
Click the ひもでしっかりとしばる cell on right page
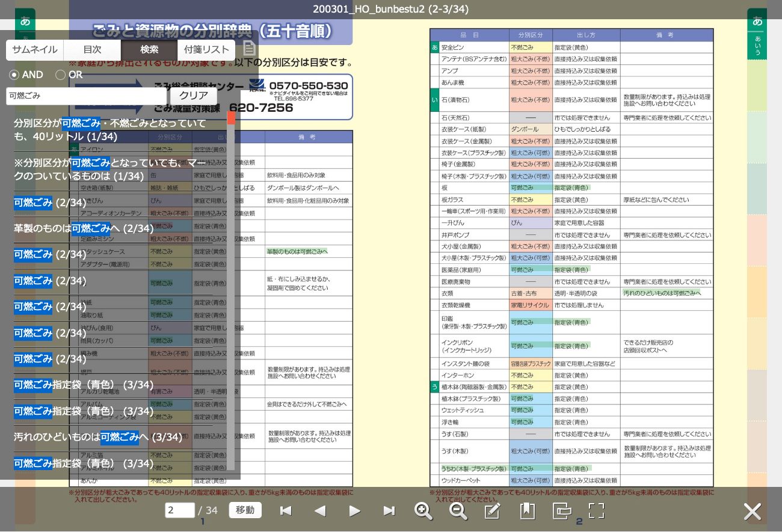(586, 129)
